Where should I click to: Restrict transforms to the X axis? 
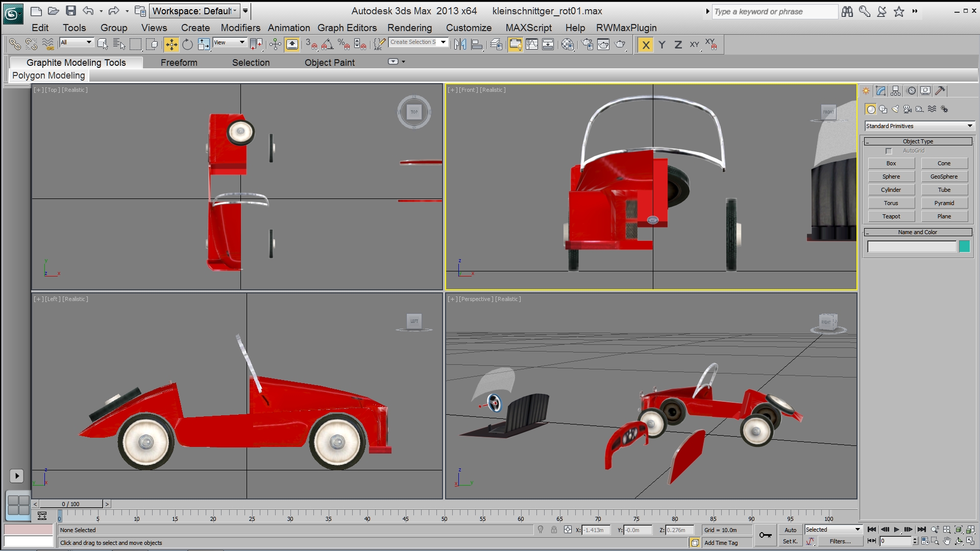tap(646, 45)
